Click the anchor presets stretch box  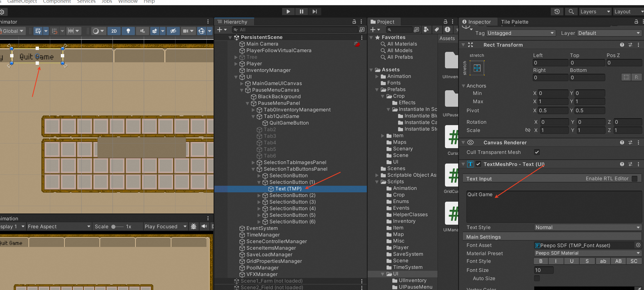[x=477, y=68]
